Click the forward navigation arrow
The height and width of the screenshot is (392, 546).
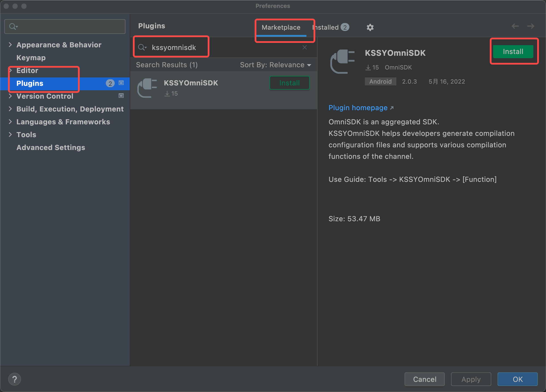(531, 26)
